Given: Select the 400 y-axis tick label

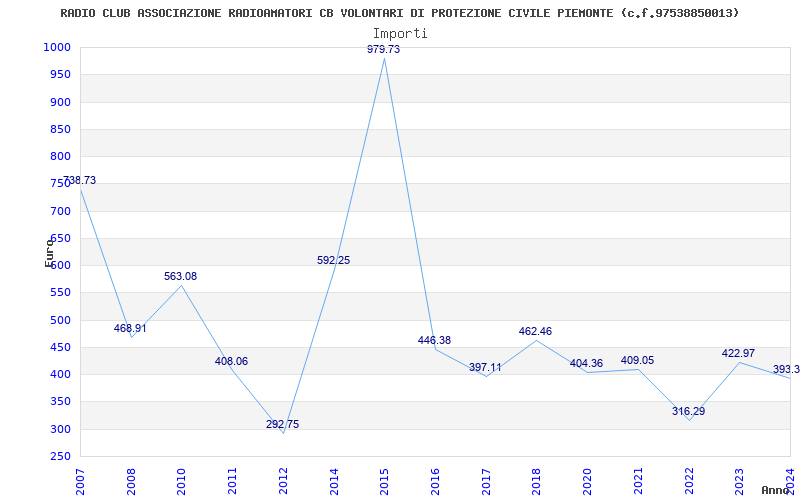Looking at the screenshot, I should (60, 374).
